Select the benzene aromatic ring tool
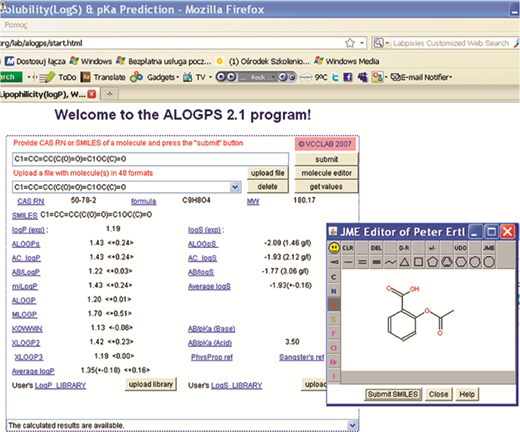The image size is (520, 432). (x=447, y=262)
